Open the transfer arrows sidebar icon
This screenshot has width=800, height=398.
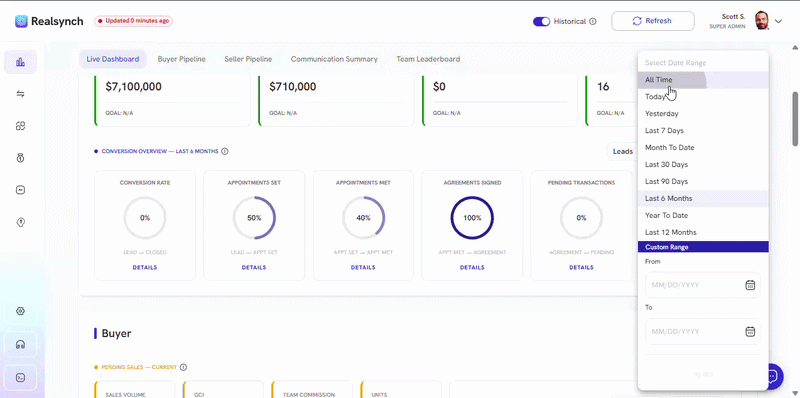click(20, 94)
